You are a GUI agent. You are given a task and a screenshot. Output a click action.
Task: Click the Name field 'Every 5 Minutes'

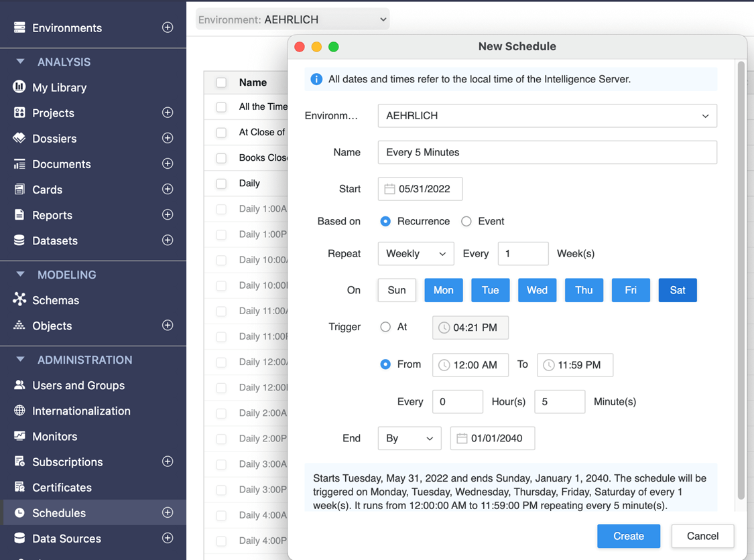(547, 153)
